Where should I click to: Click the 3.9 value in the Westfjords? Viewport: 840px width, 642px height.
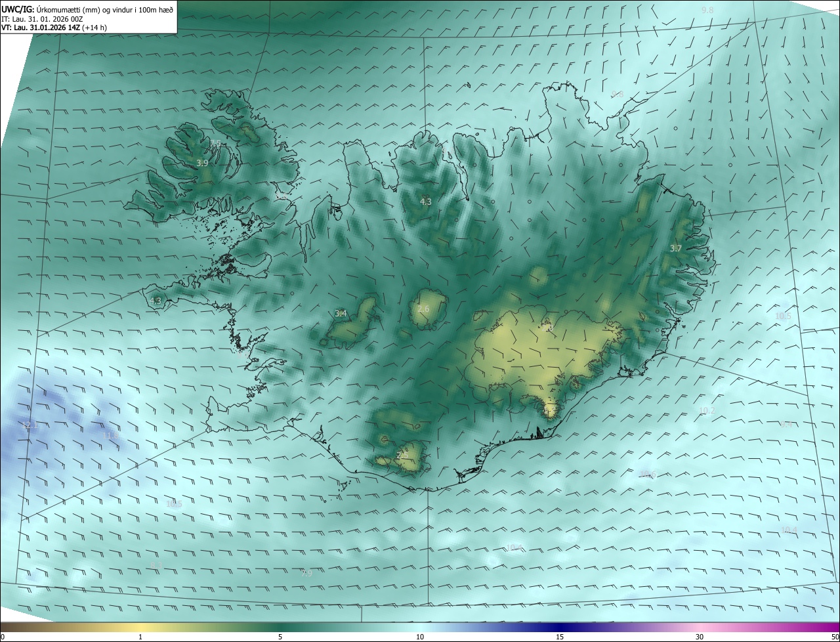tap(202, 163)
